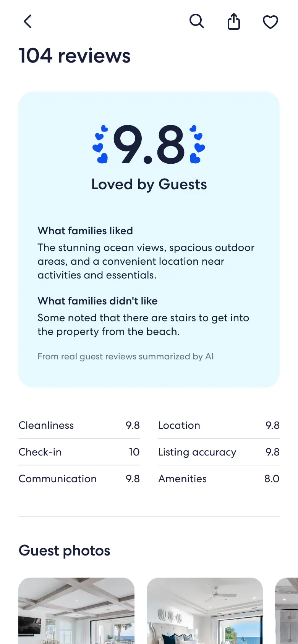Image resolution: width=298 pixels, height=644 pixels.
Task: Open the partially visible third guest photo
Action: pos(287,611)
